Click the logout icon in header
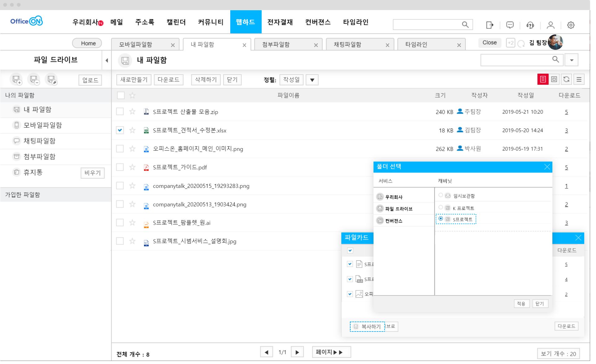The height and width of the screenshot is (364, 596). (490, 25)
